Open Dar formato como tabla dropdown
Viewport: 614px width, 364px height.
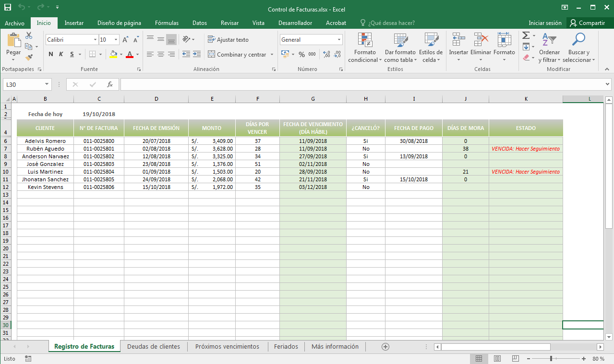click(400, 47)
